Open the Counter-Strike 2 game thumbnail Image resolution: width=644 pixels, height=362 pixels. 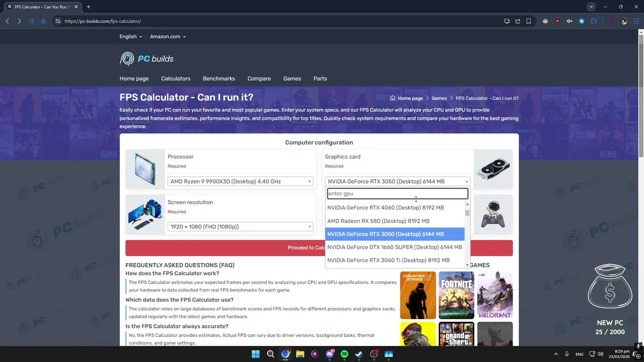click(x=418, y=295)
